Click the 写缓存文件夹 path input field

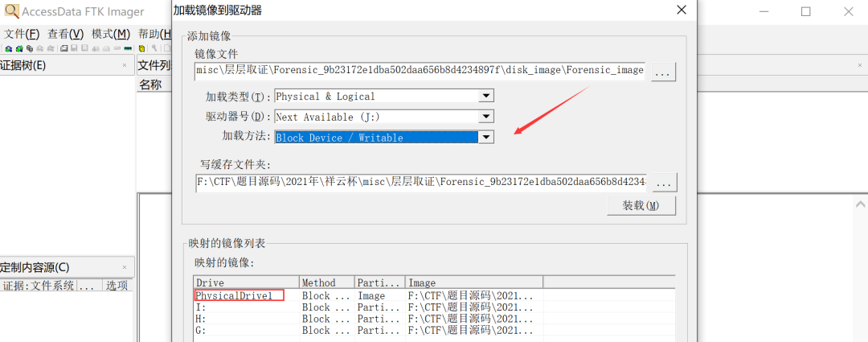tap(421, 182)
